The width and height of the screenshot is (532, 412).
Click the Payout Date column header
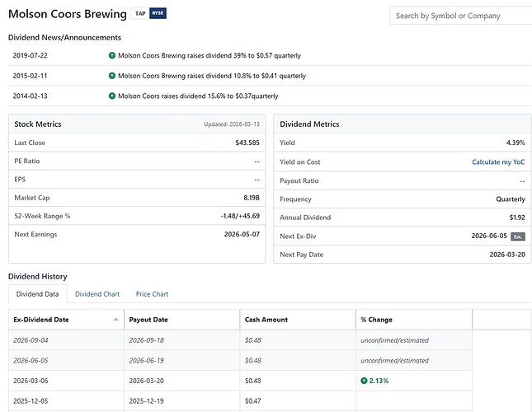[148, 320]
